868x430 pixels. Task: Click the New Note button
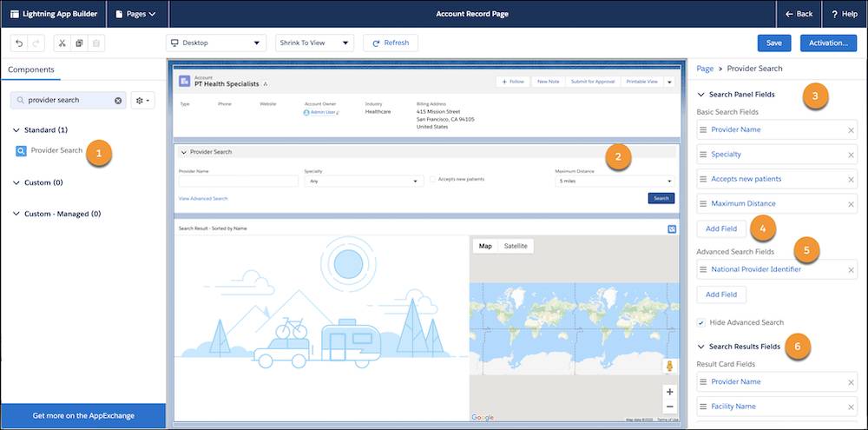(x=548, y=82)
